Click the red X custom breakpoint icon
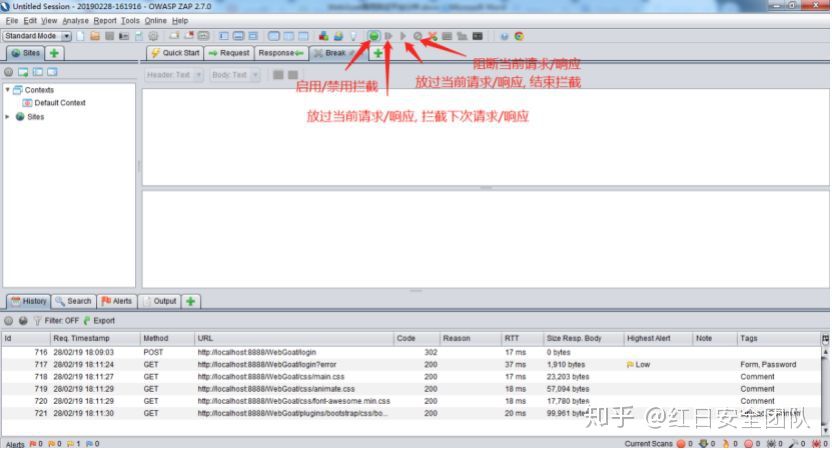 pos(432,36)
